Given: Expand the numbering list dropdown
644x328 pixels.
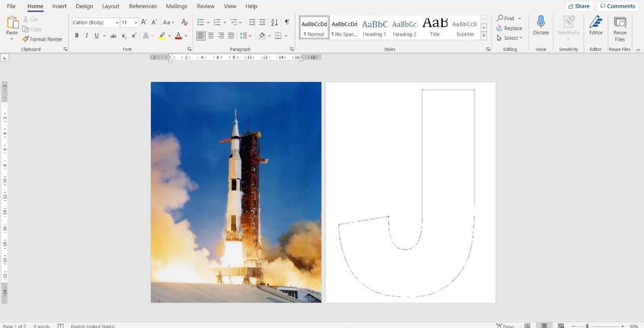Looking at the screenshot, I should 225,23.
